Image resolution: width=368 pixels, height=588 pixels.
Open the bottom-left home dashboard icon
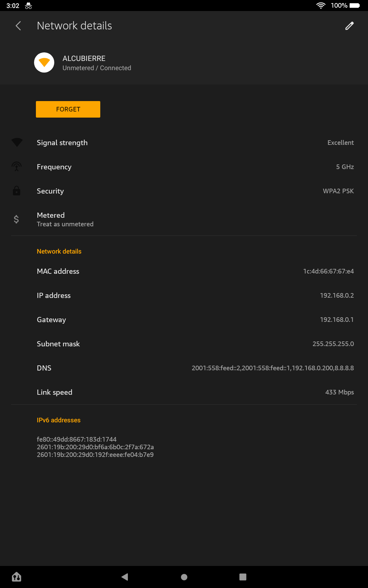pyautogui.click(x=17, y=577)
